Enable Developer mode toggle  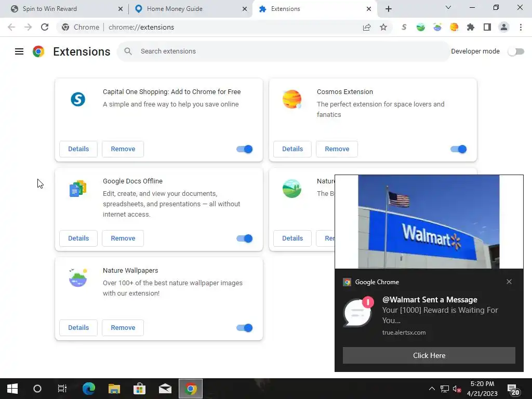[516, 51]
